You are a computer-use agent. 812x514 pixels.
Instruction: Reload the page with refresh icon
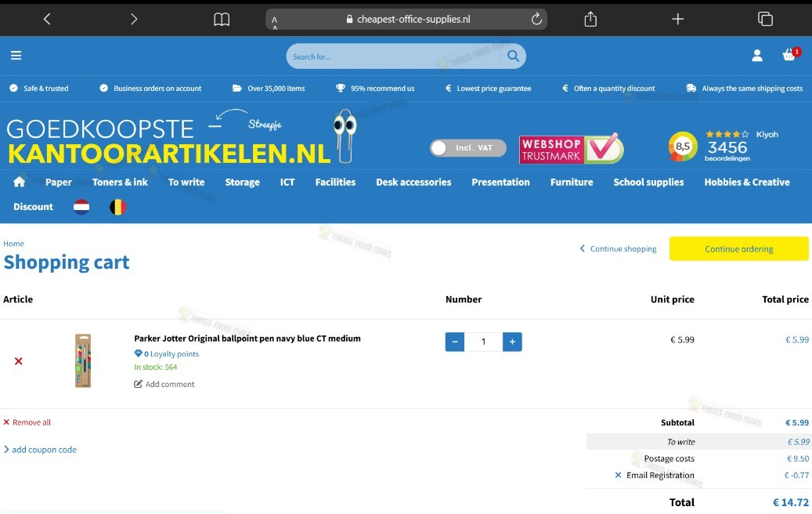click(x=536, y=19)
